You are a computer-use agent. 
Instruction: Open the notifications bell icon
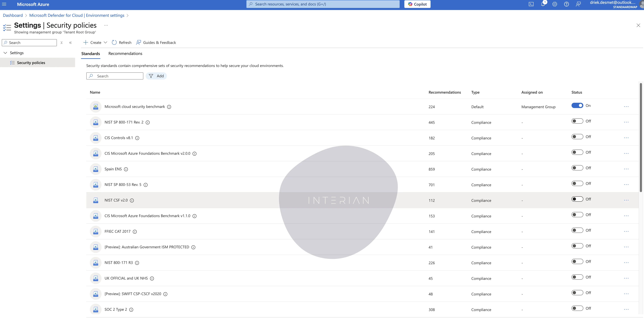543,4
